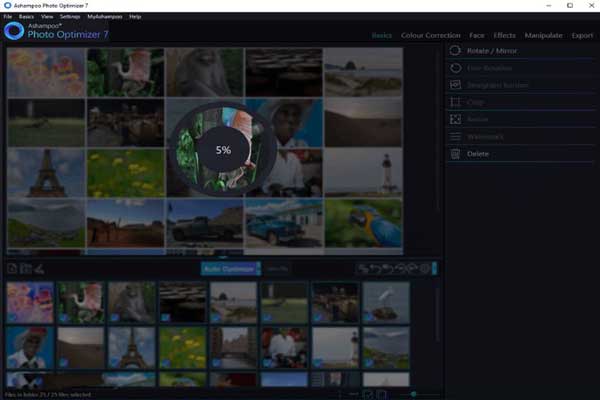Screen dimensions: 600x400
Task: Click the clear list broom icon
Action: (39, 269)
